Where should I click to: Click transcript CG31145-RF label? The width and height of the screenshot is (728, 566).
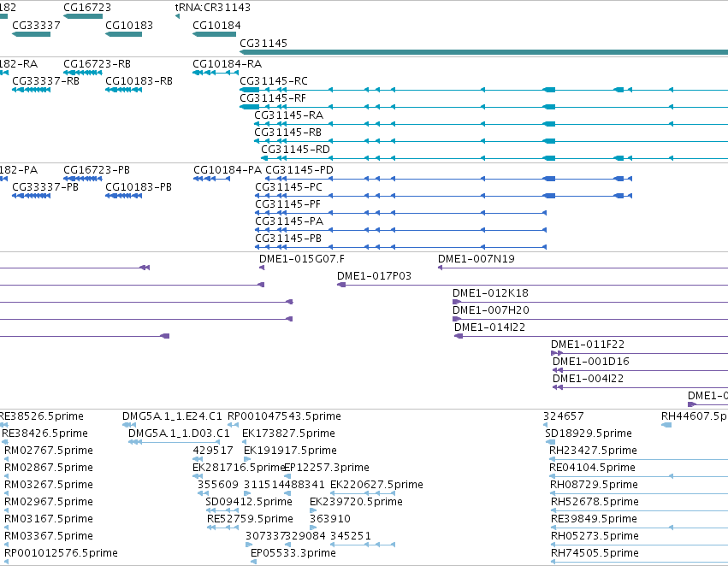pos(273,97)
